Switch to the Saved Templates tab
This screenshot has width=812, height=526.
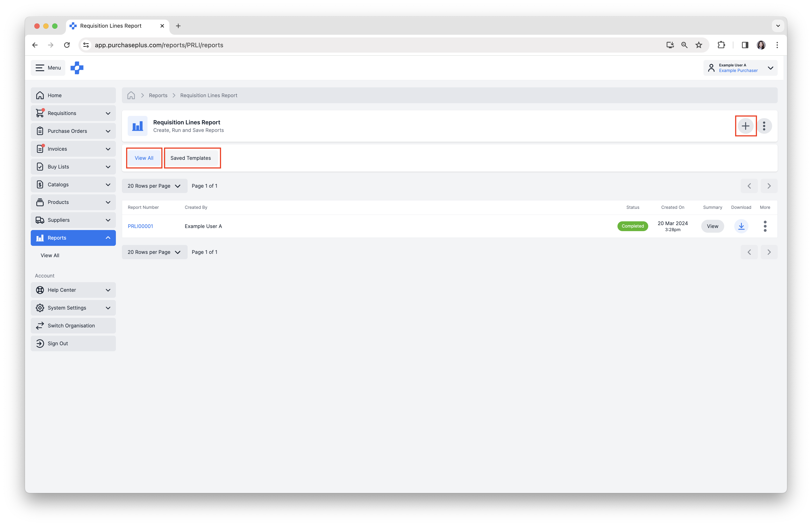[x=191, y=158]
